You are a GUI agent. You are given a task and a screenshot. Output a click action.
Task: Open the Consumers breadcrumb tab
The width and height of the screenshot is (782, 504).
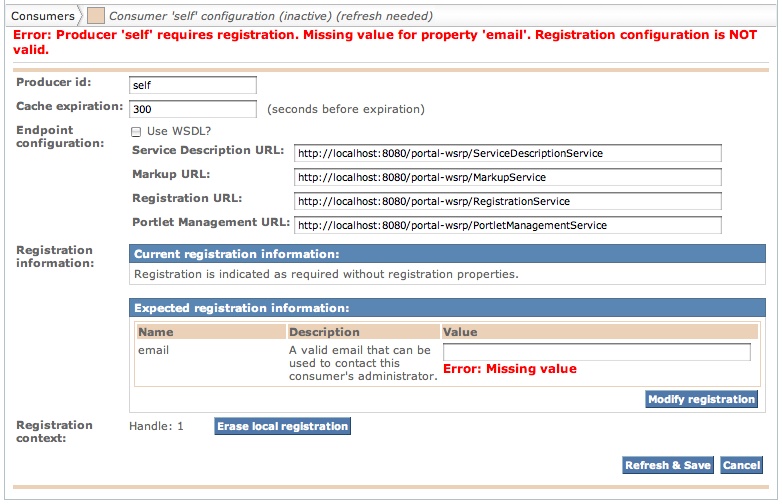(42, 16)
